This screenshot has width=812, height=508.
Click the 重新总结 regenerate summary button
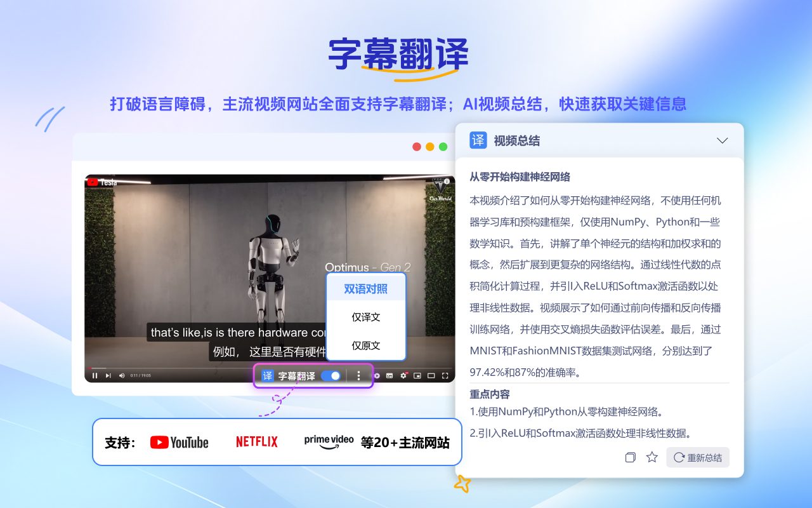[x=698, y=457]
